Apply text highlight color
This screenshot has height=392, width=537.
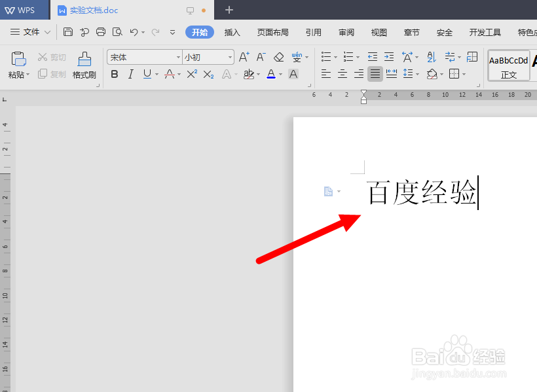[x=249, y=74]
